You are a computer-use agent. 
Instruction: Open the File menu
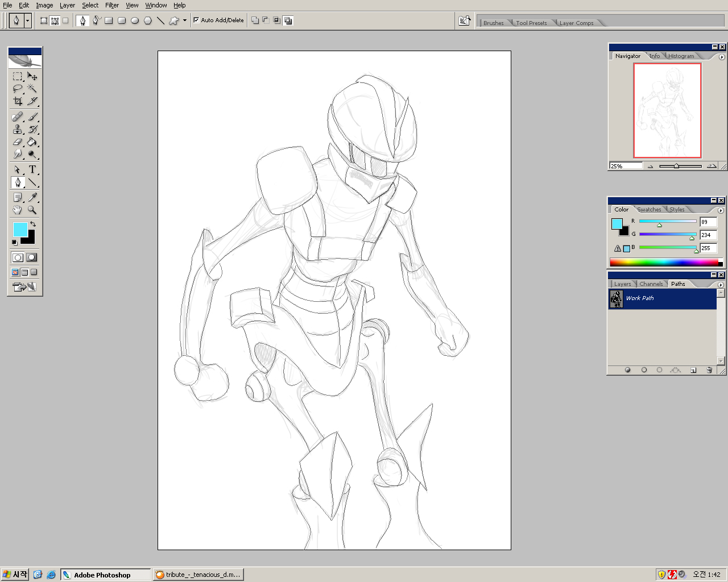click(7, 5)
